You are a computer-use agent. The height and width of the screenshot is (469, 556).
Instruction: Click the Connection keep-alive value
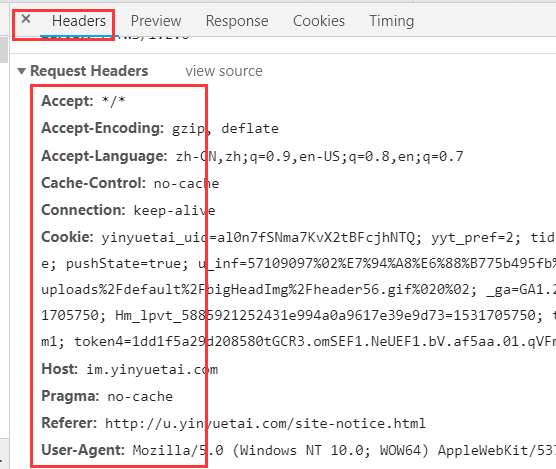(x=174, y=211)
